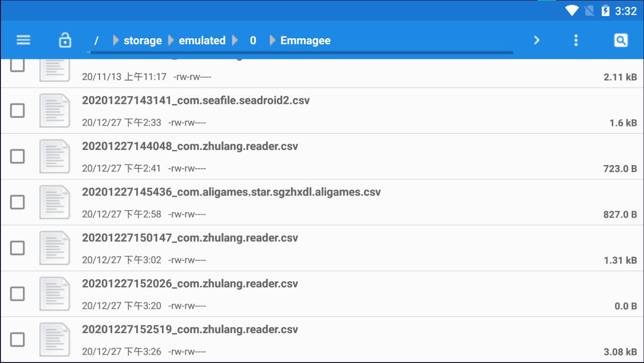The width and height of the screenshot is (644, 363).
Task: Click the 827.0 B file size
Action: (620, 214)
